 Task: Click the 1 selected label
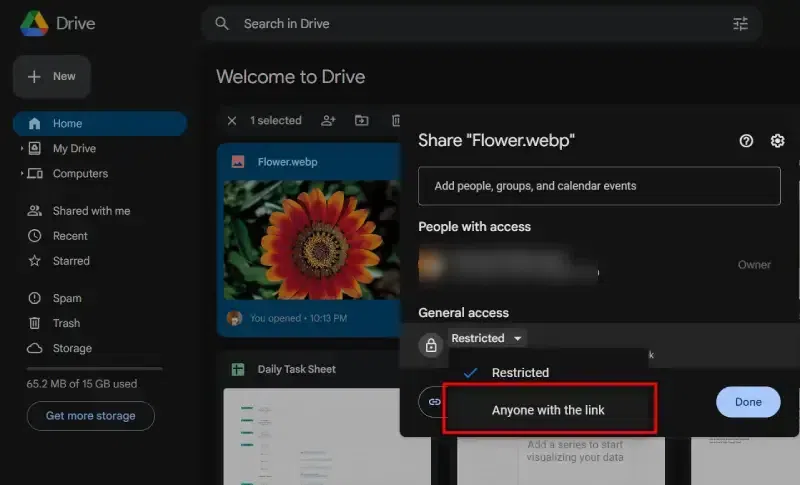(x=276, y=120)
